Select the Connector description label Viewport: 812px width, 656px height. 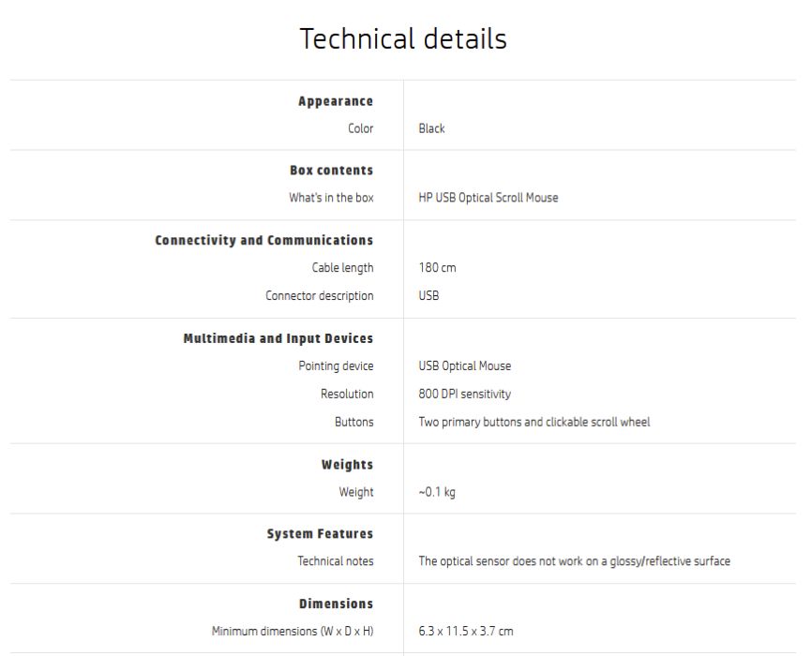[x=320, y=295]
